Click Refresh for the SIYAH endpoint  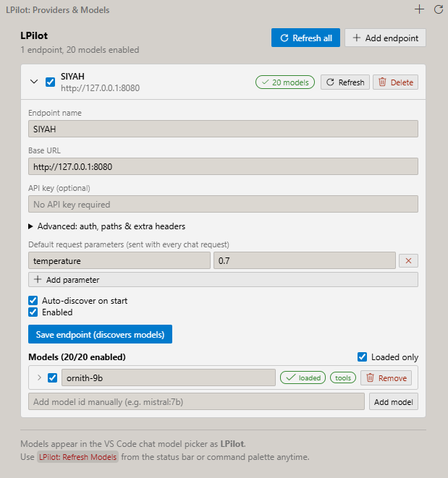tap(345, 82)
